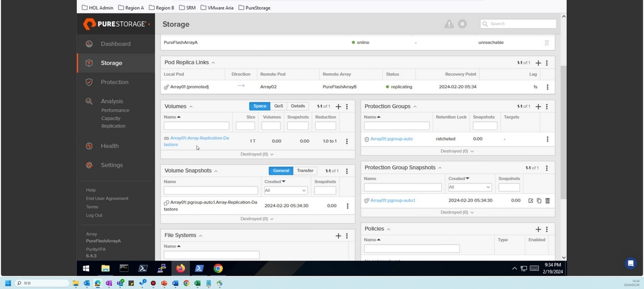This screenshot has width=644, height=289.
Task: Switch Volumes view to QoS tab
Action: point(279,106)
